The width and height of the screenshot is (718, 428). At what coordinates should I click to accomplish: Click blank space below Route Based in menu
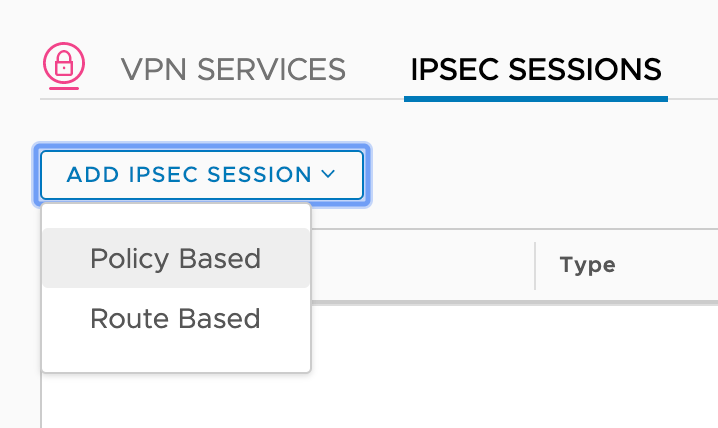[x=175, y=356]
